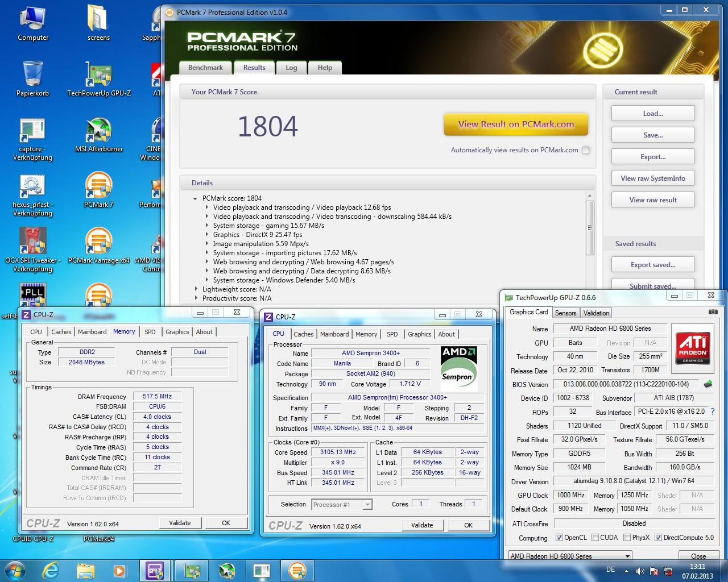Screen dimensions: 728x582
Task: Open Windows Explorer from taskbar
Action: point(85,570)
